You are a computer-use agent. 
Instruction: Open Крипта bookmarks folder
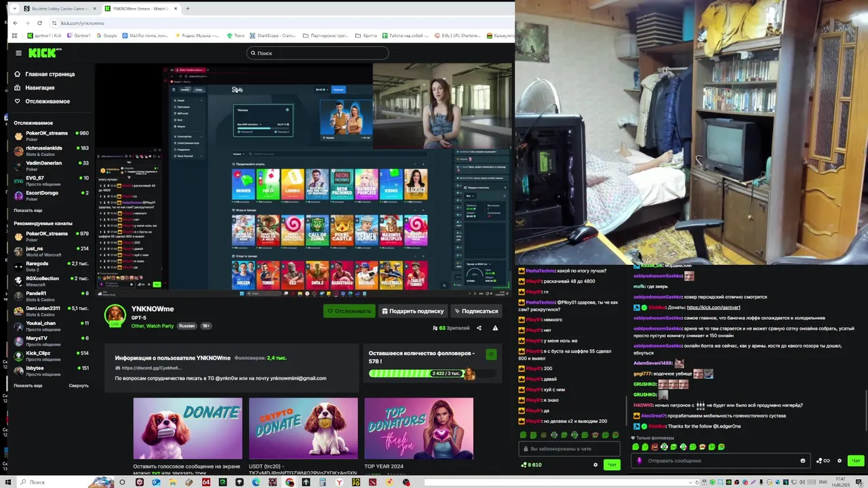(x=366, y=35)
